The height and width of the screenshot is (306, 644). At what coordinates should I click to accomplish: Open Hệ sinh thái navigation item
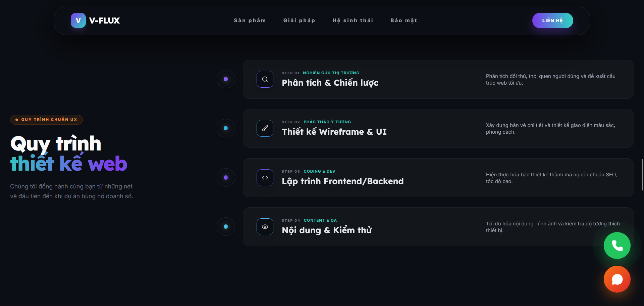point(353,20)
